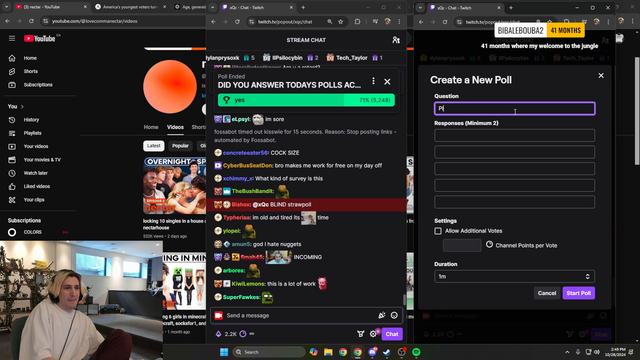The width and height of the screenshot is (640, 360).
Task: Open poll options three-dot menu
Action: point(373,81)
